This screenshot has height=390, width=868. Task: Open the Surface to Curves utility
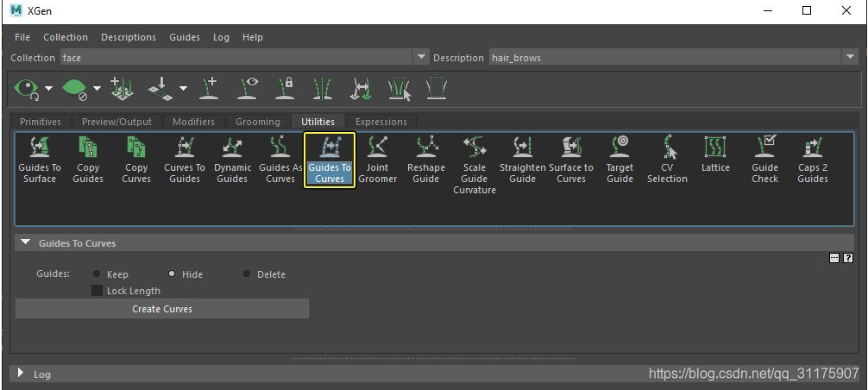pos(570,160)
